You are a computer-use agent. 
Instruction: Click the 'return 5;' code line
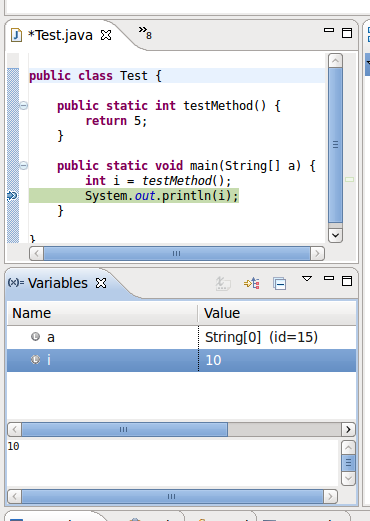click(116, 121)
